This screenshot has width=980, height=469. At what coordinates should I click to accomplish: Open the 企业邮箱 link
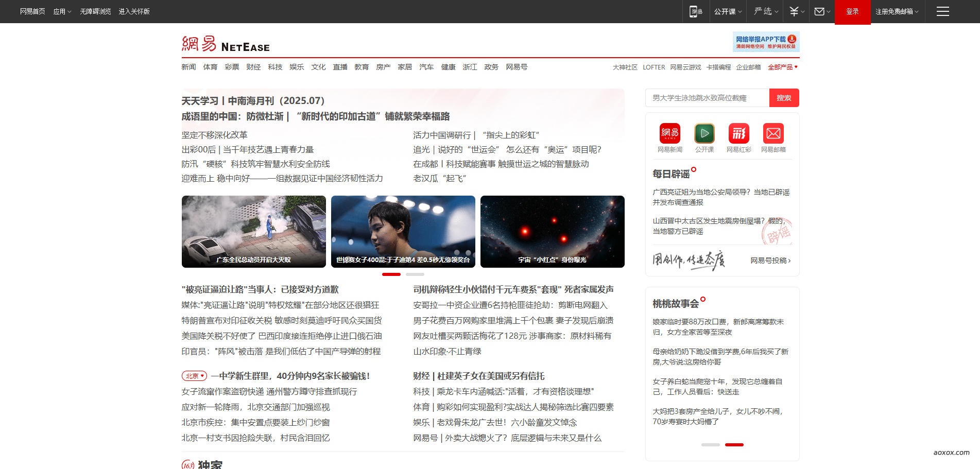[748, 67]
